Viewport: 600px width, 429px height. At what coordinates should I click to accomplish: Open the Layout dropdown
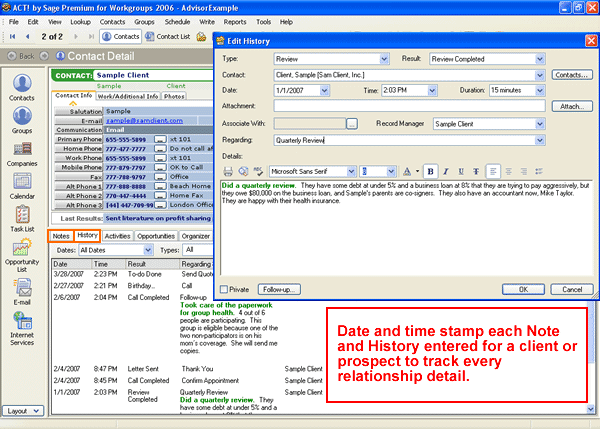point(23,411)
